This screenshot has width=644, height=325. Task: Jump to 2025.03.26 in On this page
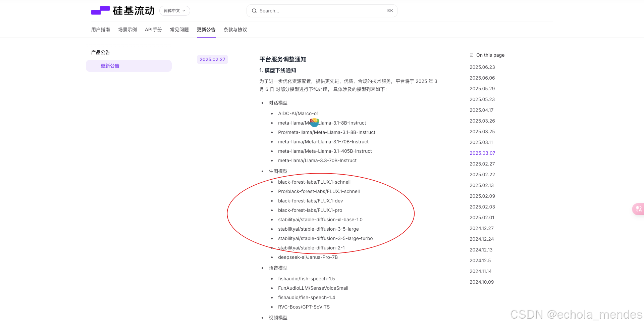(x=482, y=121)
